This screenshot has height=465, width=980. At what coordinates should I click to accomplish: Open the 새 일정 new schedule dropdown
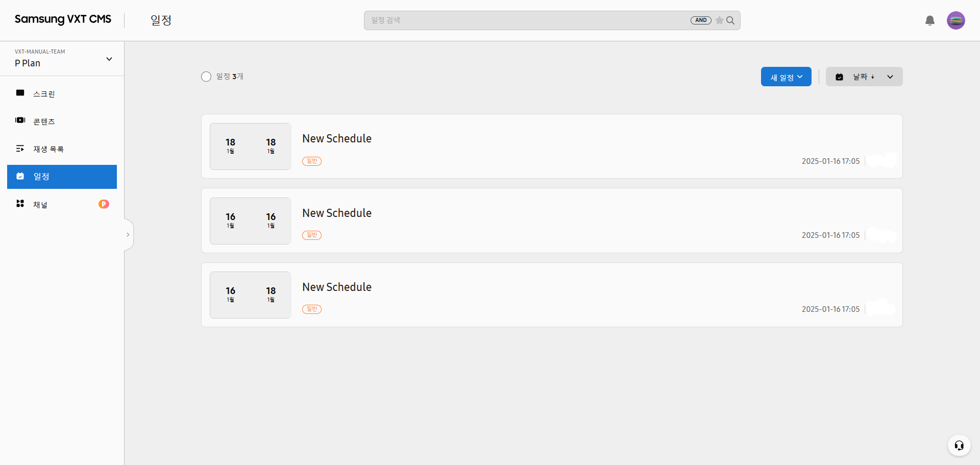click(x=786, y=77)
